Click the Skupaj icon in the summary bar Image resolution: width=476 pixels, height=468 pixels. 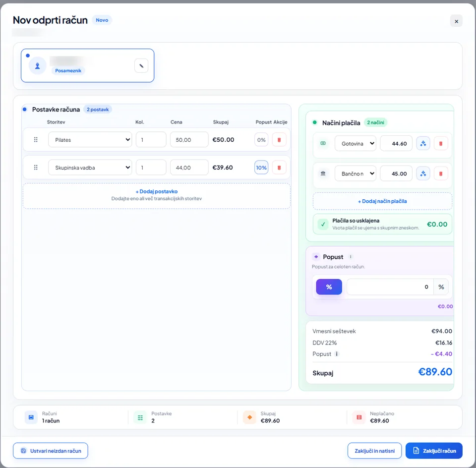point(249,417)
